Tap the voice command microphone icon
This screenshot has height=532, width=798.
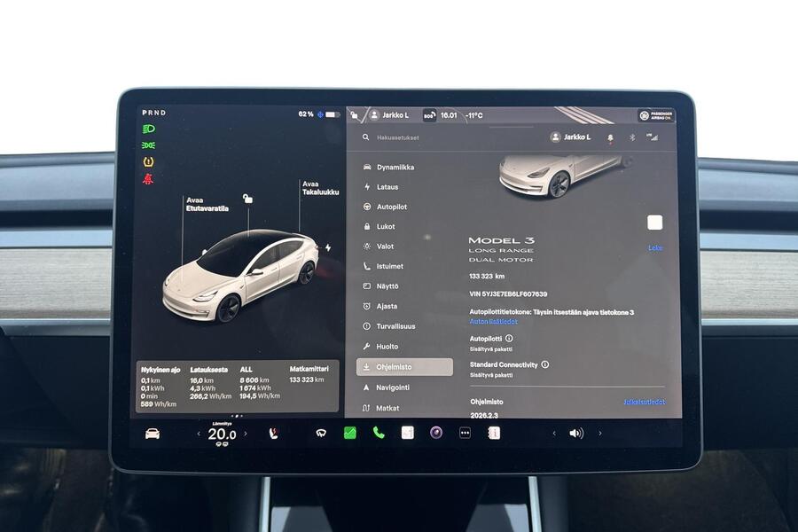pyautogui.click(x=609, y=137)
